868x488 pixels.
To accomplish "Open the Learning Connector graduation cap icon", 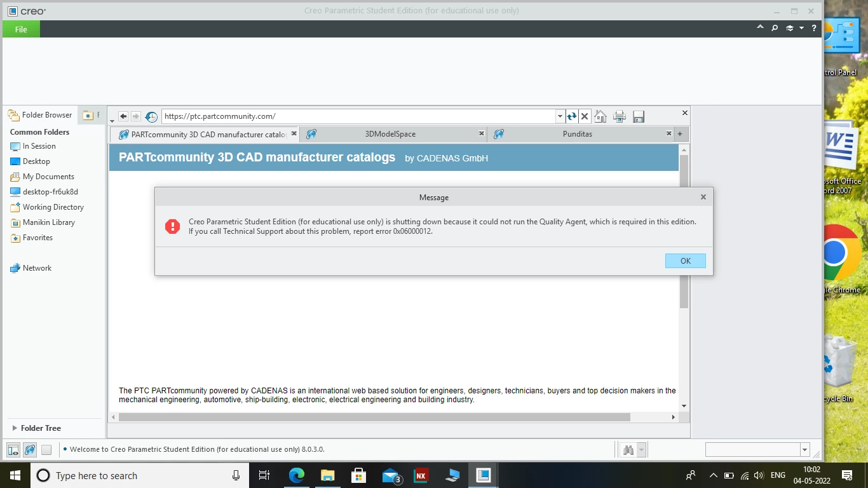I will 790,28.
